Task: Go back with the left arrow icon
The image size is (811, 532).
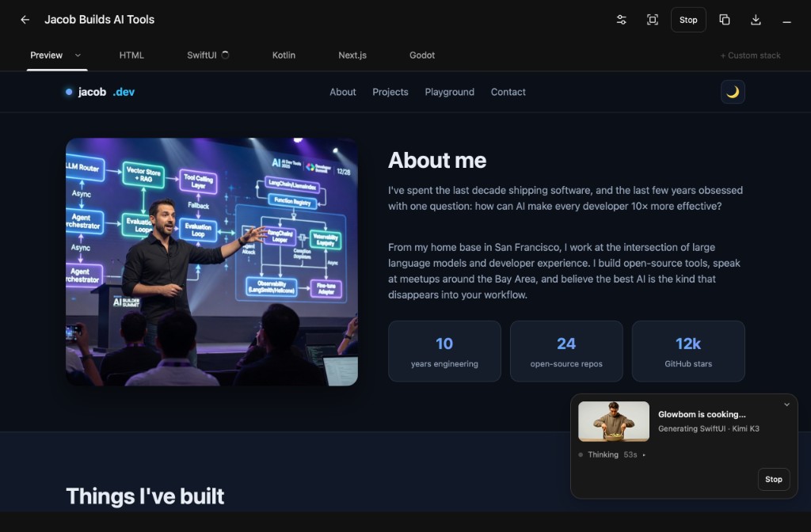Action: tap(25, 20)
